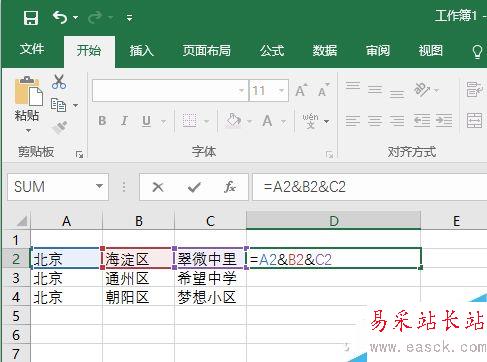Click the Insert Function fx button
The width and height of the screenshot is (487, 362).
coord(230,187)
